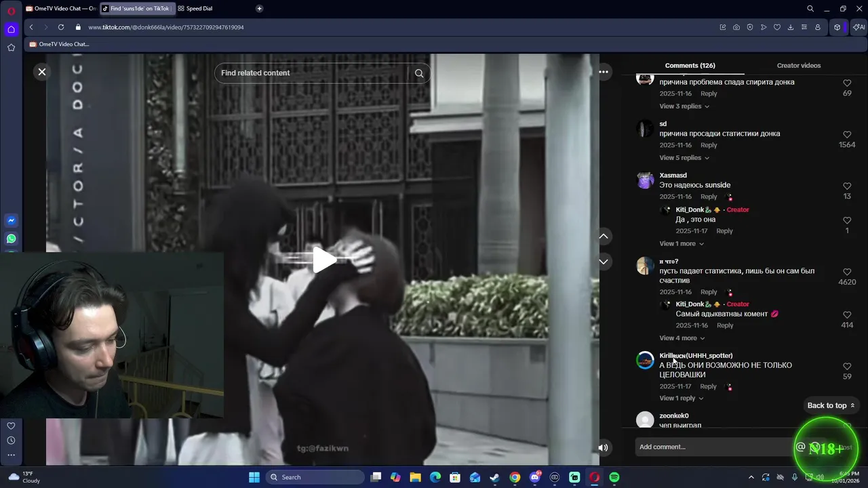Like the comment with 69 likes
Image resolution: width=868 pixels, height=488 pixels.
pyautogui.click(x=847, y=83)
